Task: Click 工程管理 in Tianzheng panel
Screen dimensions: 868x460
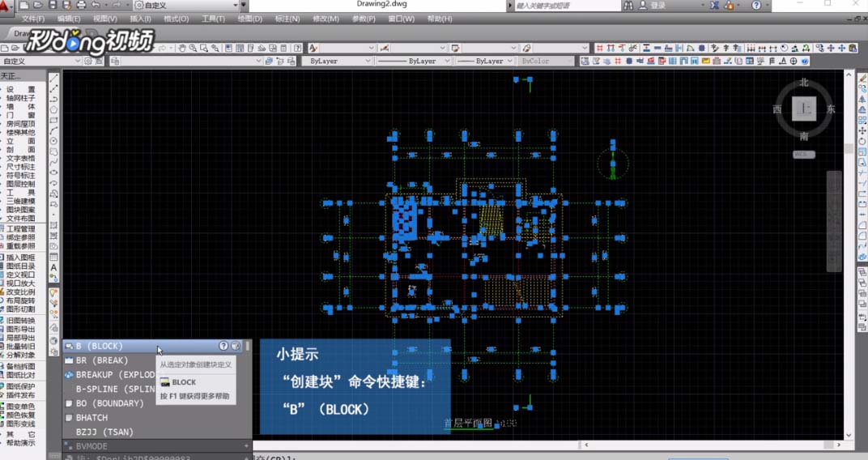Action: coord(20,228)
